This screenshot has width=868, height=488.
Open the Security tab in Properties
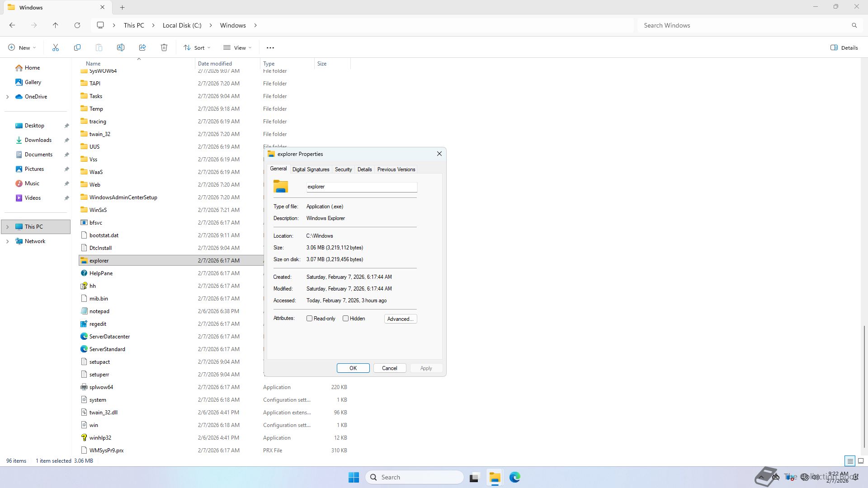(343, 169)
